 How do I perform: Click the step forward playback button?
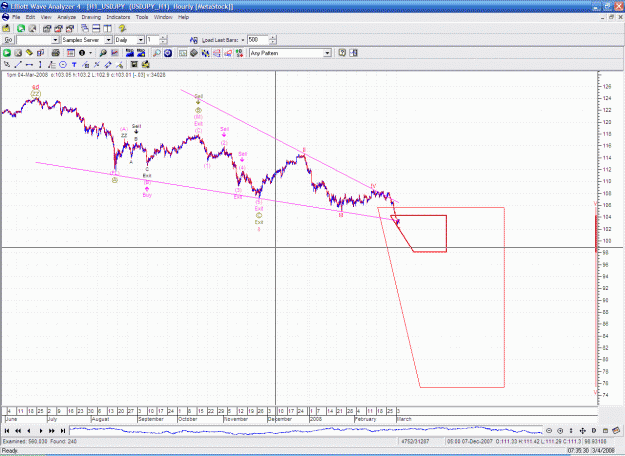(41, 431)
